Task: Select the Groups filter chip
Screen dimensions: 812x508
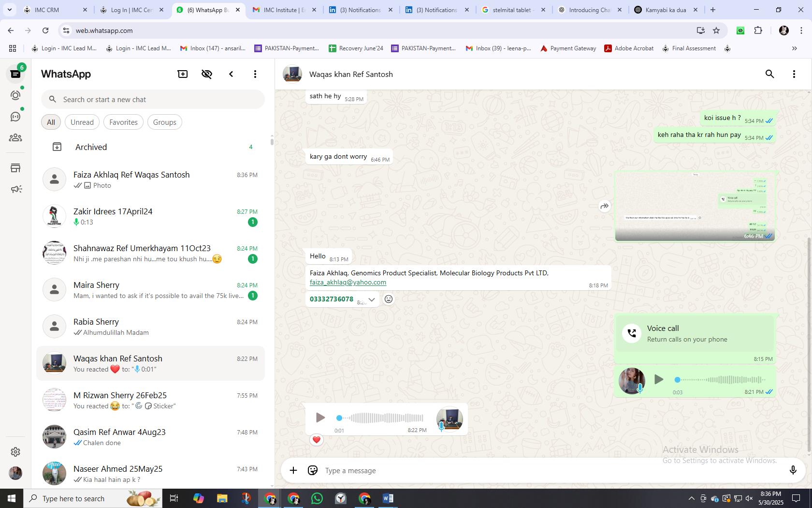Action: [x=165, y=122]
